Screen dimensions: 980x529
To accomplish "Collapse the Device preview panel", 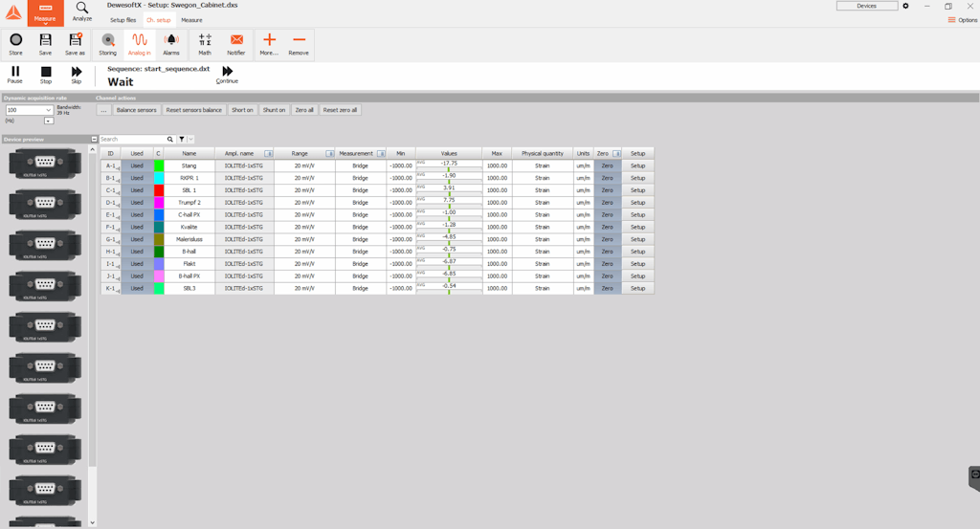I will coord(94,140).
